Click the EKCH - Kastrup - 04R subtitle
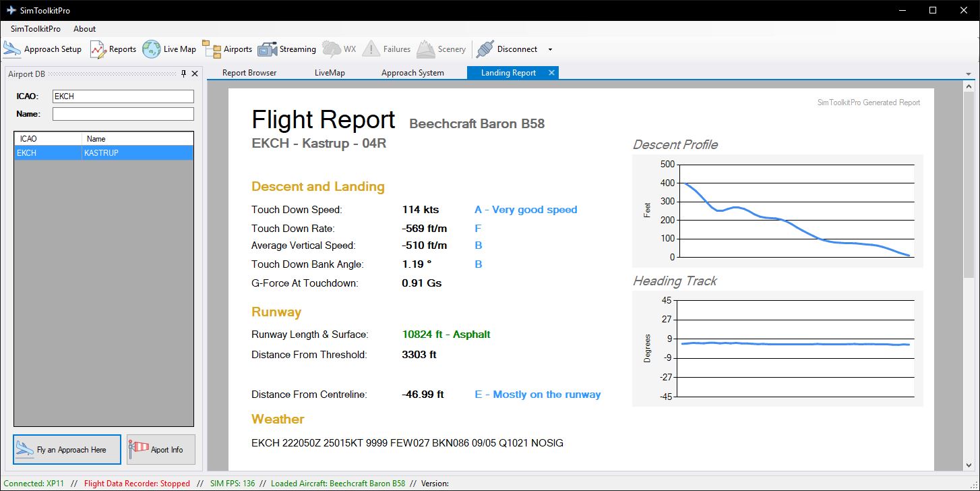This screenshot has width=980, height=491. [x=319, y=143]
